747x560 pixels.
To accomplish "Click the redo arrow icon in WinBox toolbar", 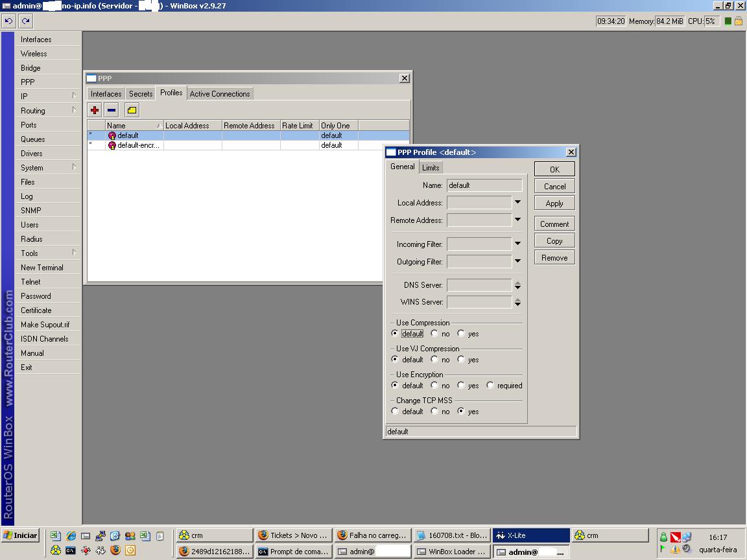I will 26,21.
